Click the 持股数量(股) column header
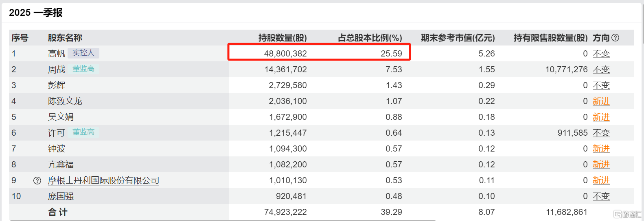The width and height of the screenshot is (644, 221). (x=283, y=38)
